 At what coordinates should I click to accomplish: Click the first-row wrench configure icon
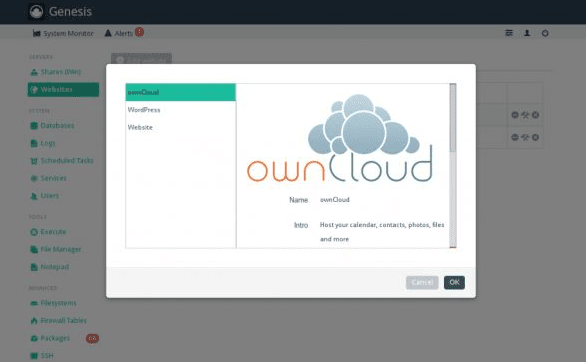525,115
